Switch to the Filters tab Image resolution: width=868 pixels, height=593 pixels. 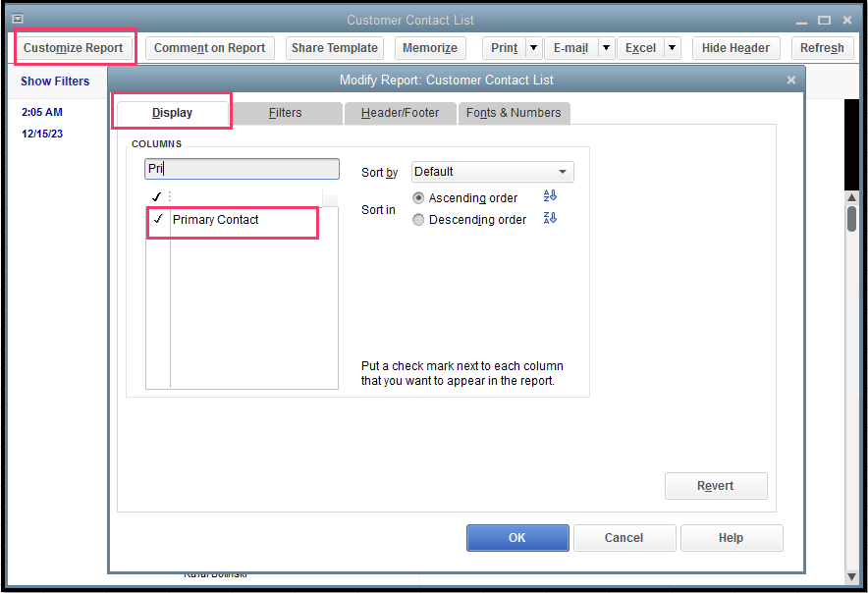(286, 113)
